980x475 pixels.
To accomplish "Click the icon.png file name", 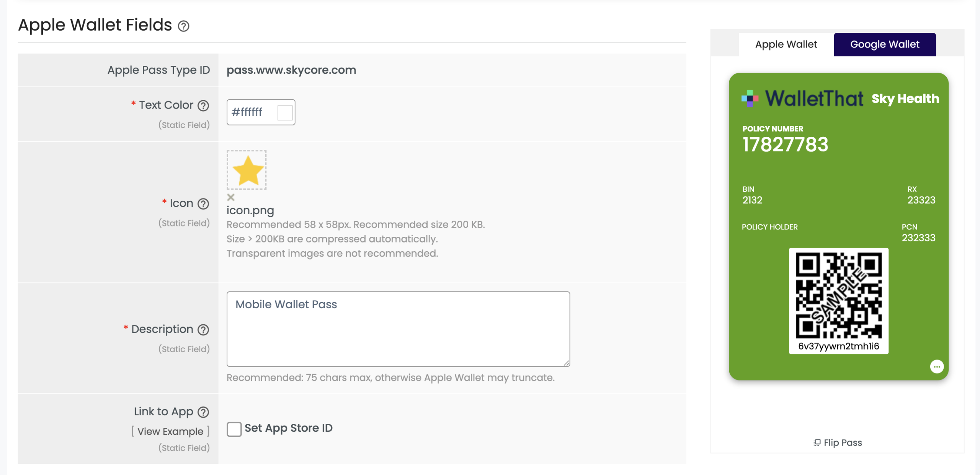I will pos(250,210).
